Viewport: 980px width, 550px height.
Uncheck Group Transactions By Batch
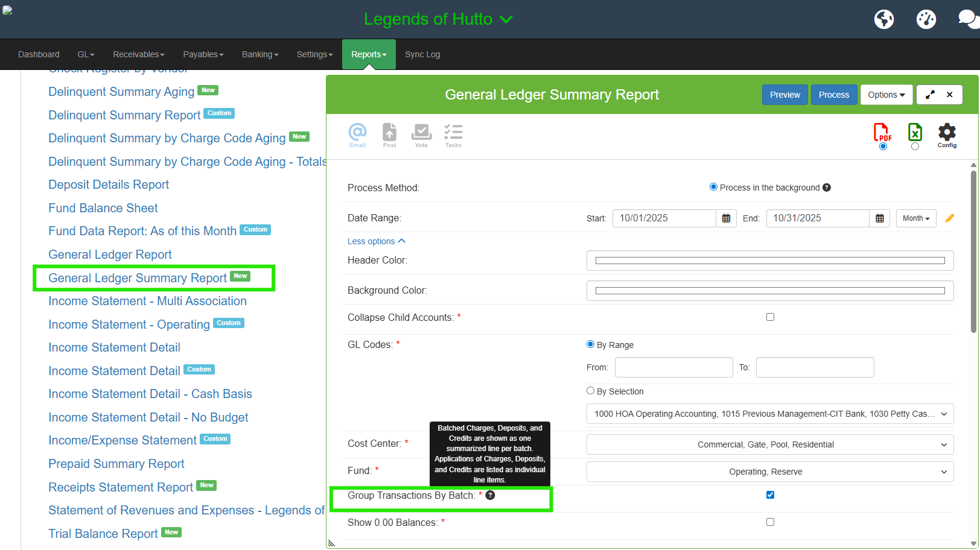[770, 495]
